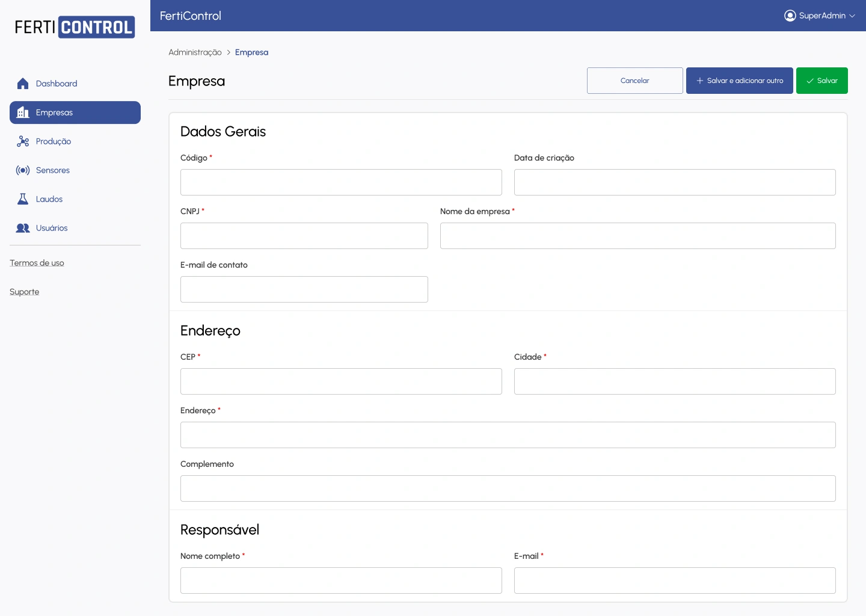Click the Usuários people icon
Image resolution: width=866 pixels, height=616 pixels.
23,228
